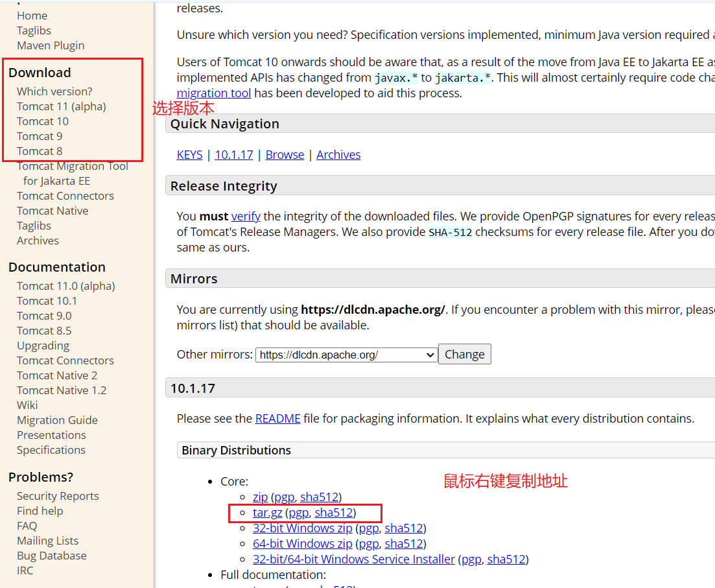The image size is (715, 588).
Task: Follow the migration tool link
Action: 214,93
